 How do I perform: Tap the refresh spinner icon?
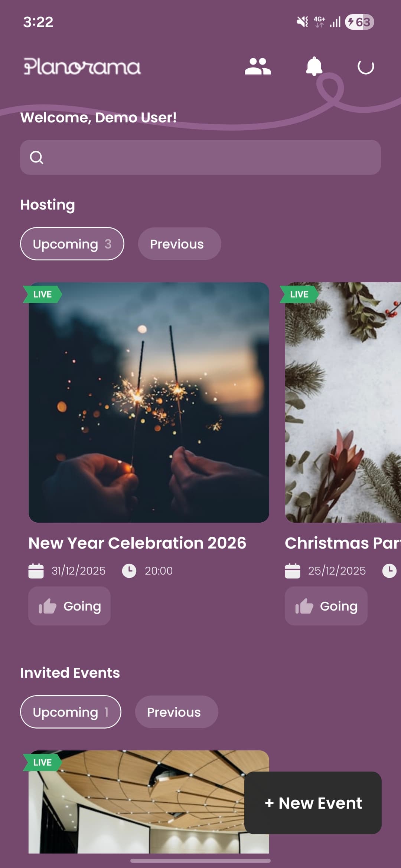point(366,67)
